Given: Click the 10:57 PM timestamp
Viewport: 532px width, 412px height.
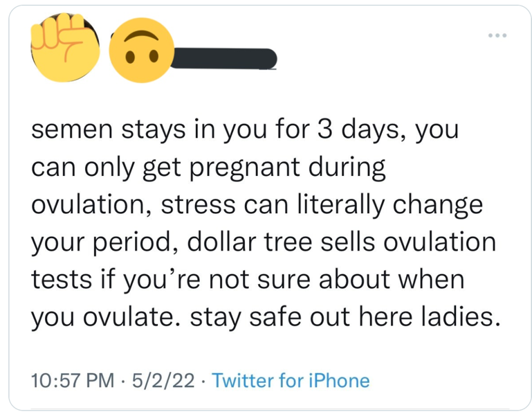Looking at the screenshot, I should tap(73, 380).
